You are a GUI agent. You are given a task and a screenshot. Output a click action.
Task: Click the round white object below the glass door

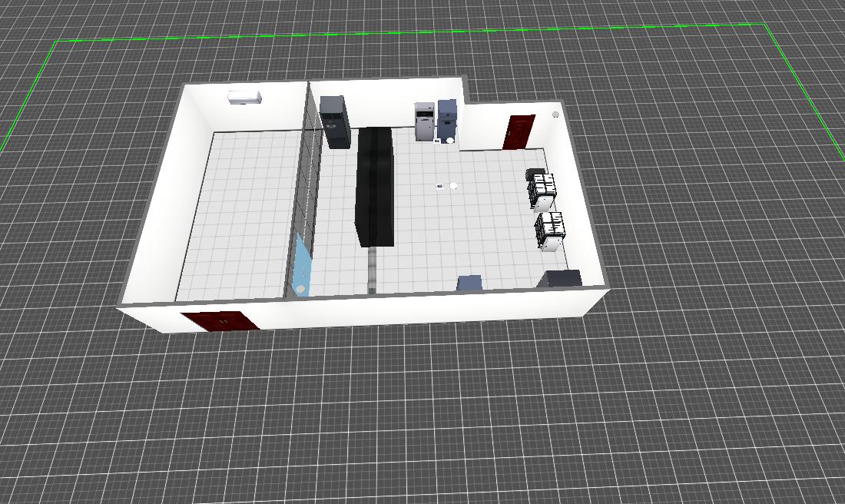pyautogui.click(x=301, y=288)
